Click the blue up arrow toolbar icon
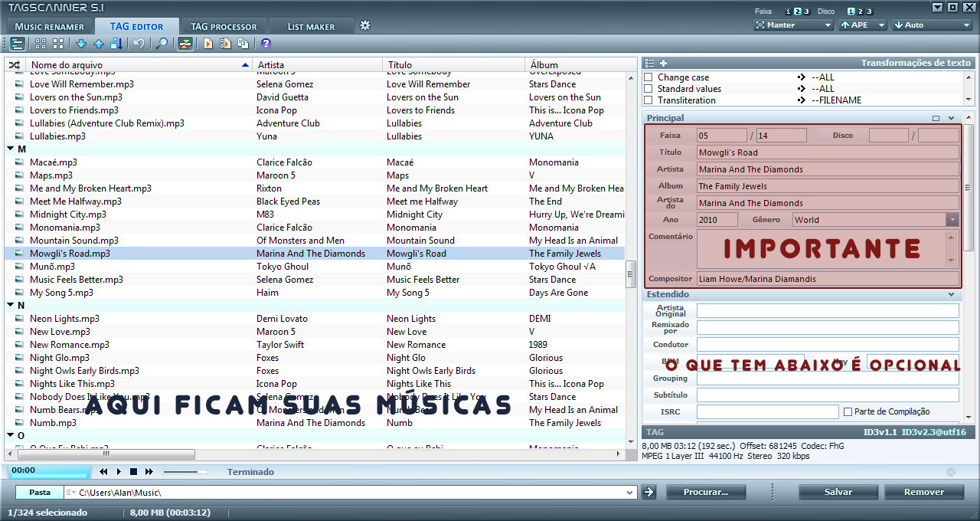980x521 pixels. click(x=99, y=44)
